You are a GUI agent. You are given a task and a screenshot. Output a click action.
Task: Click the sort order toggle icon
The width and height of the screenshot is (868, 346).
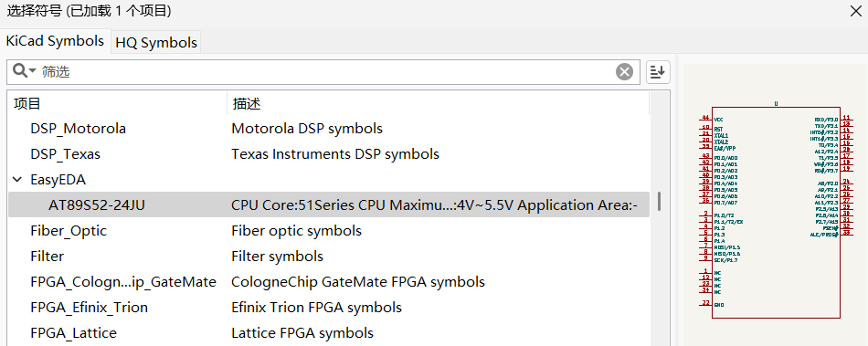click(x=658, y=72)
